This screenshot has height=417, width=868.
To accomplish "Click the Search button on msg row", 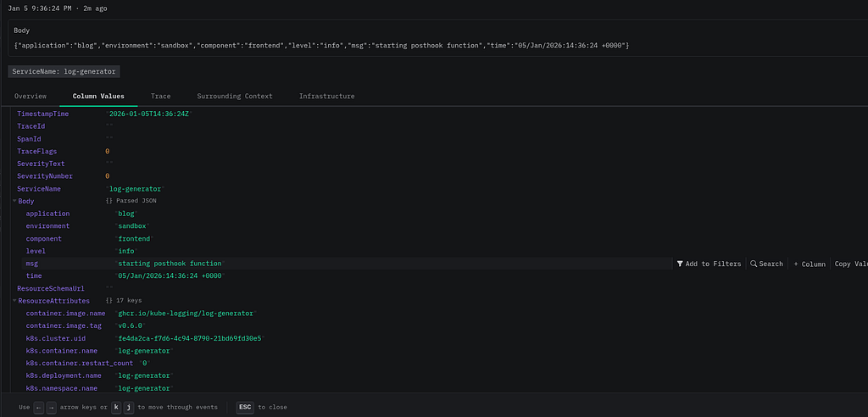I will [766, 264].
